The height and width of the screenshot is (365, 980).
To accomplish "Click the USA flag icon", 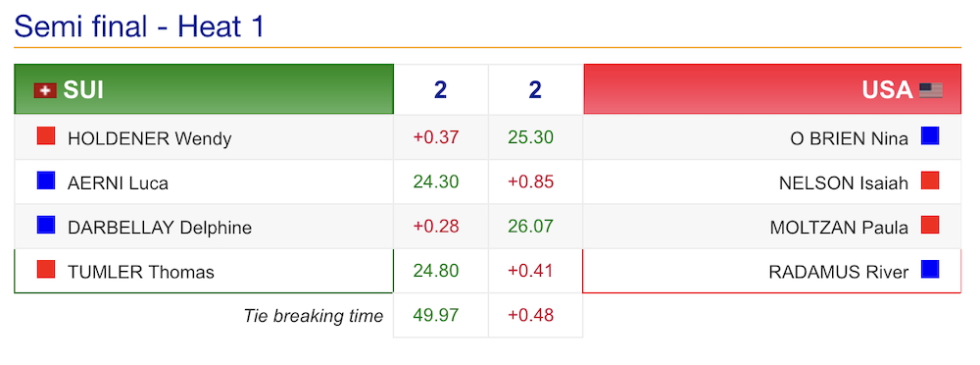I will point(931,91).
